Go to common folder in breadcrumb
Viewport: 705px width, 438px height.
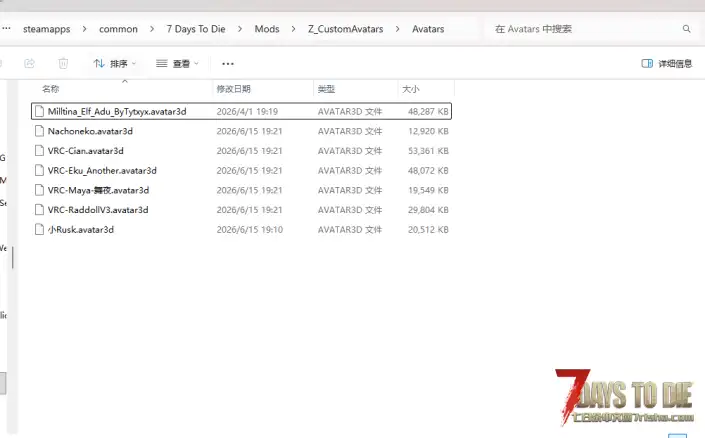118,29
